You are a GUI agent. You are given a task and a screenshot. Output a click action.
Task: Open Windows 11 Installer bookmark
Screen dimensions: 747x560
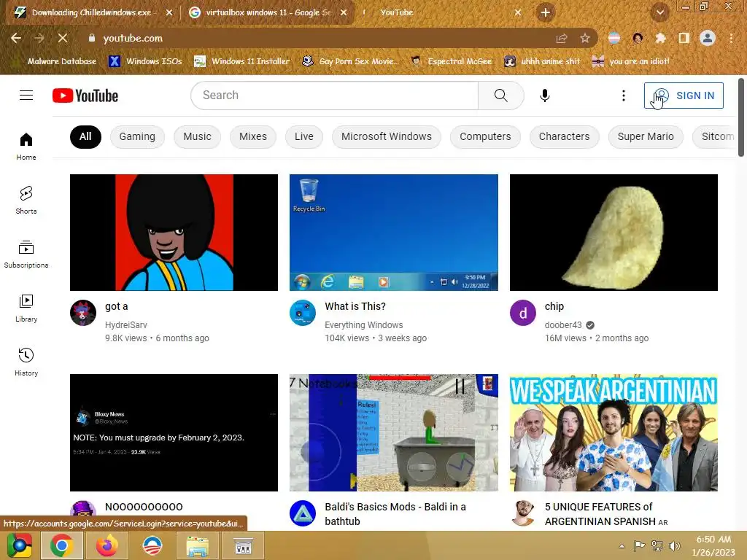(242, 61)
